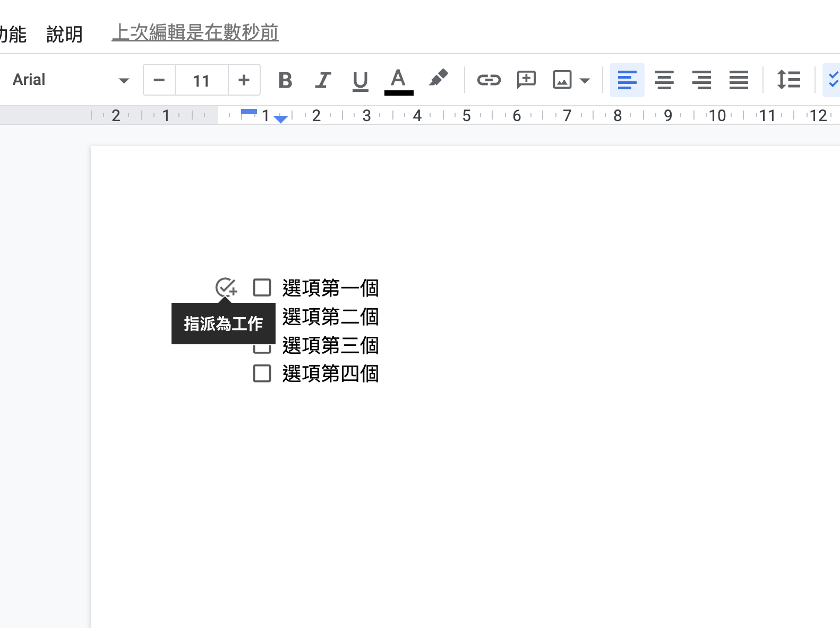
Task: Open line spacing options
Action: pyautogui.click(x=788, y=80)
